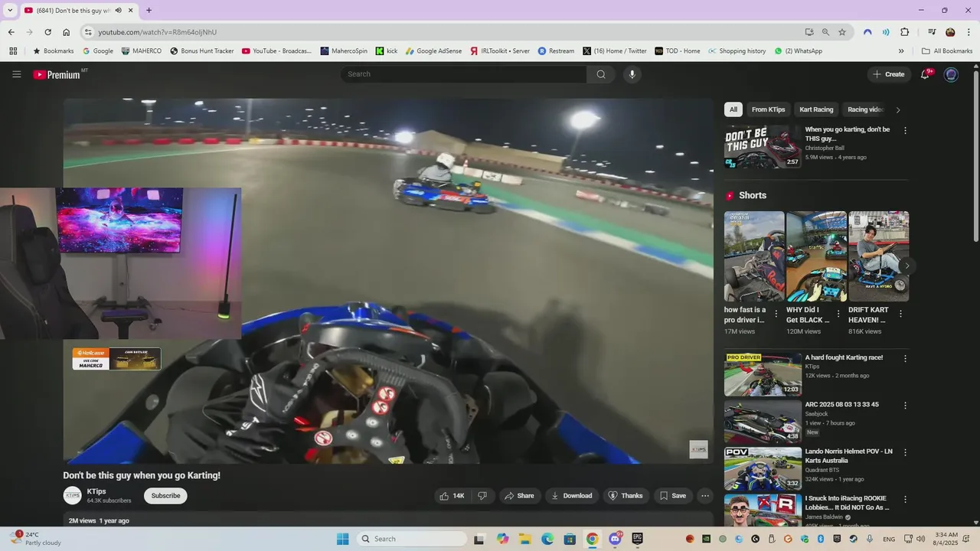Go back with the browser back arrow

pos(11,32)
